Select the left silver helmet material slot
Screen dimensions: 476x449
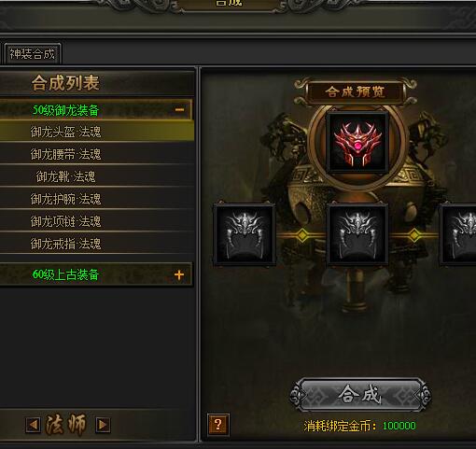(245, 234)
